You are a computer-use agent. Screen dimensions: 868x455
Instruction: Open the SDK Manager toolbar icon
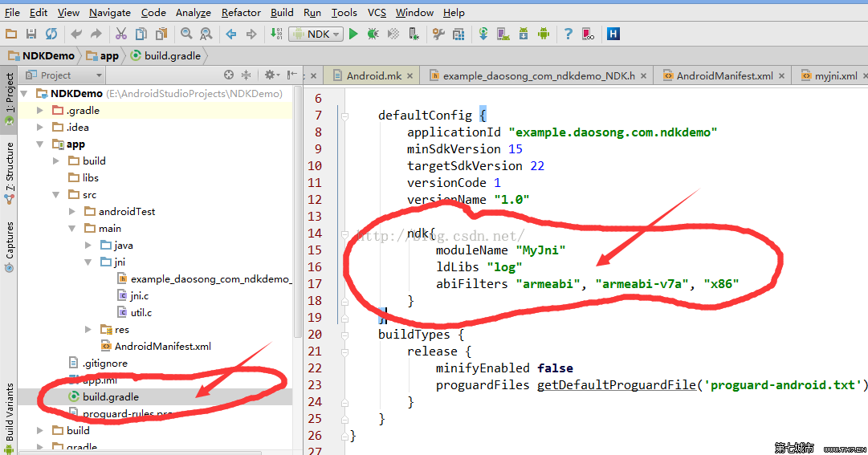click(x=523, y=35)
